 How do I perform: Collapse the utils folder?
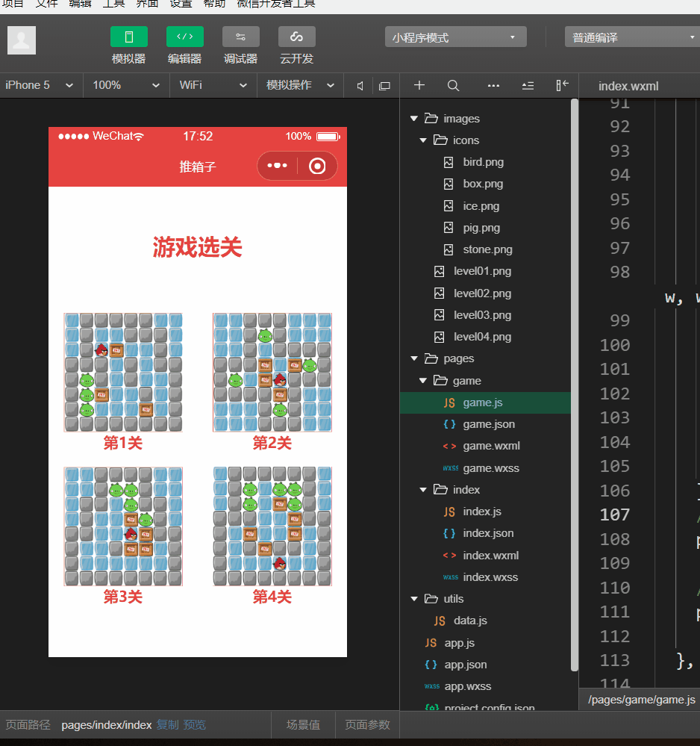click(414, 599)
